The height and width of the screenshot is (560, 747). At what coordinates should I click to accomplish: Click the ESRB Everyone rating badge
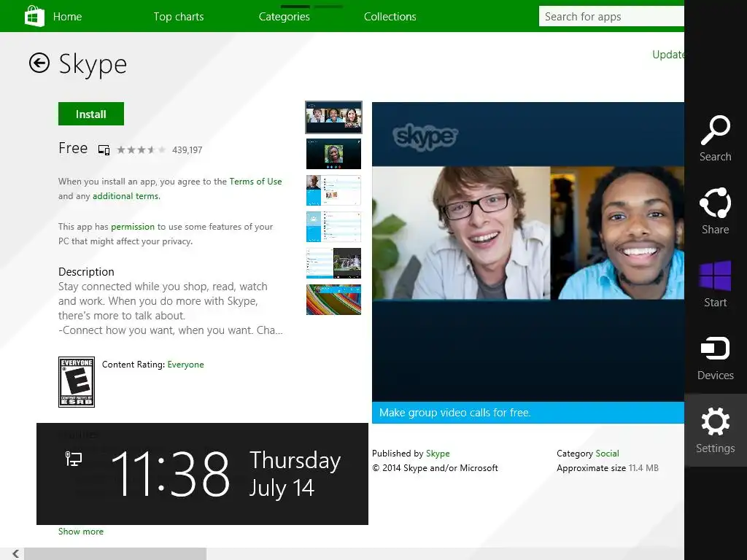coord(76,382)
